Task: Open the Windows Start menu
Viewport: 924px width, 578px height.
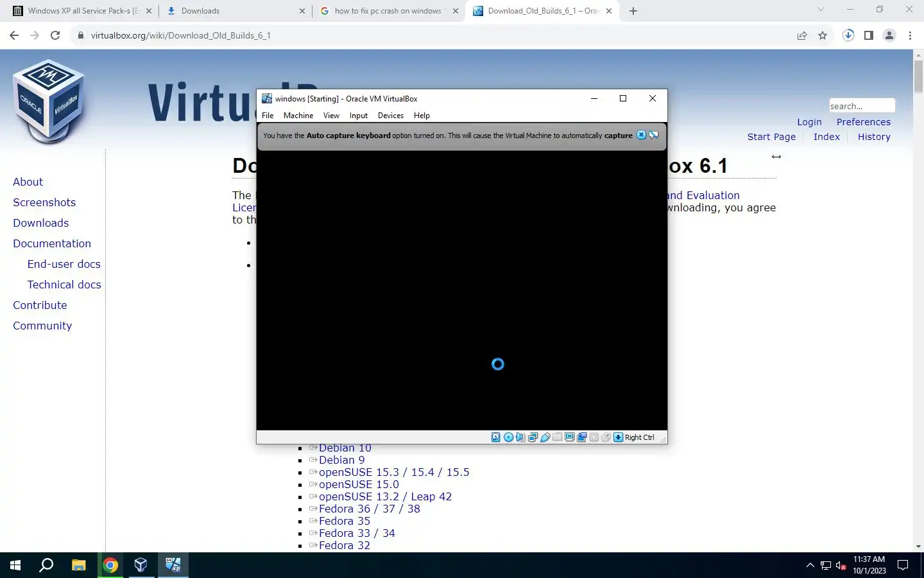Action: pos(15,565)
